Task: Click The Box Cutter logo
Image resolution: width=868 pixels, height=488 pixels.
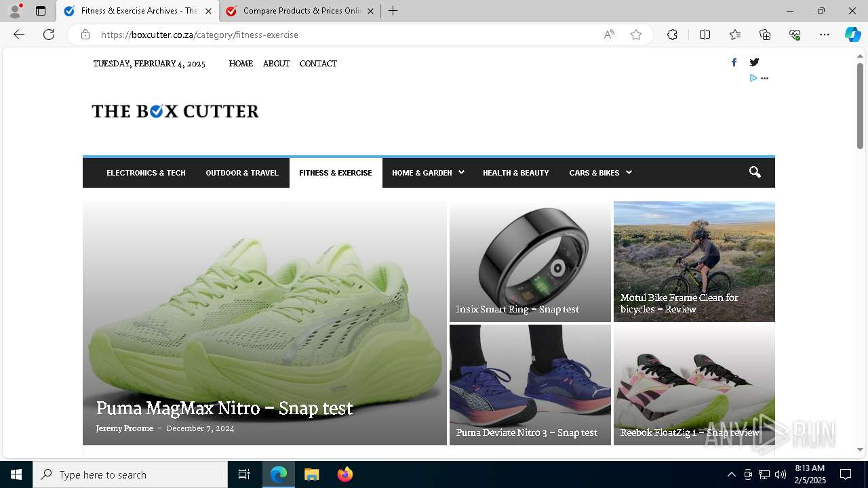Action: coord(175,111)
